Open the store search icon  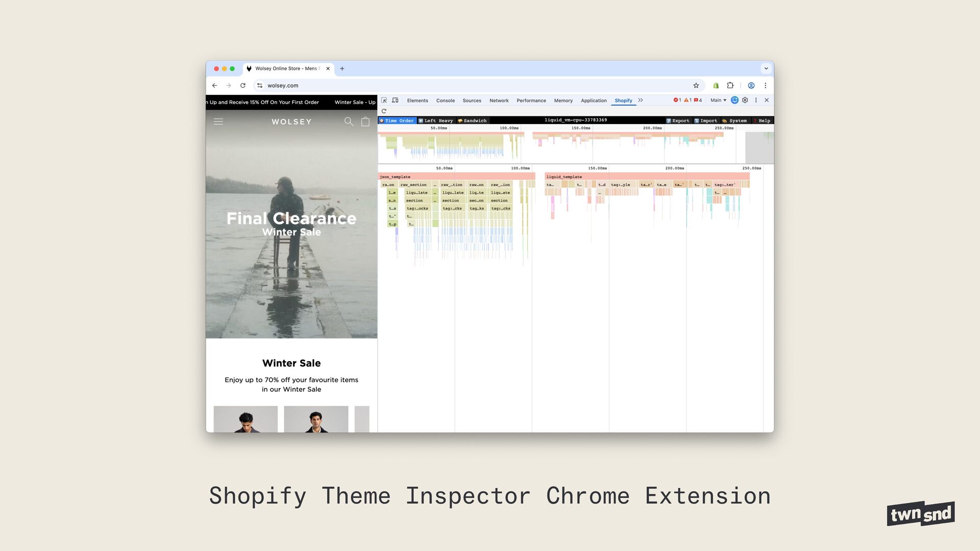[349, 122]
